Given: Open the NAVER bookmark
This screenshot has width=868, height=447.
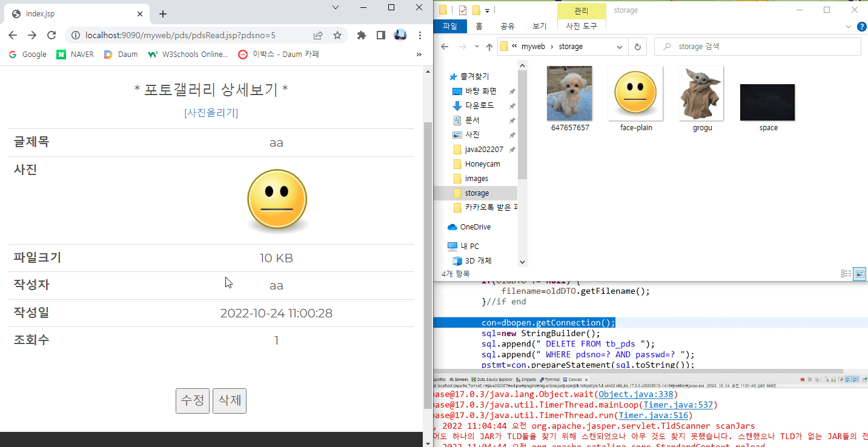Looking at the screenshot, I should tap(76, 55).
